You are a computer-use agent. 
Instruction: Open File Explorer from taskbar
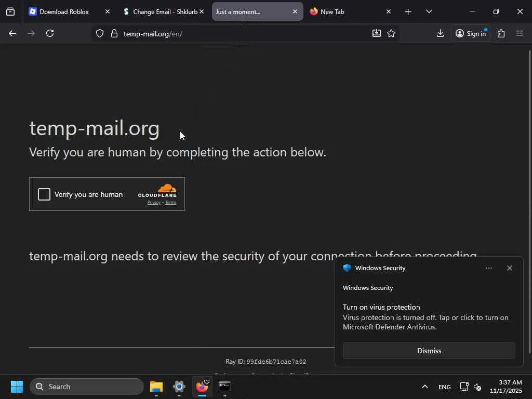156,387
